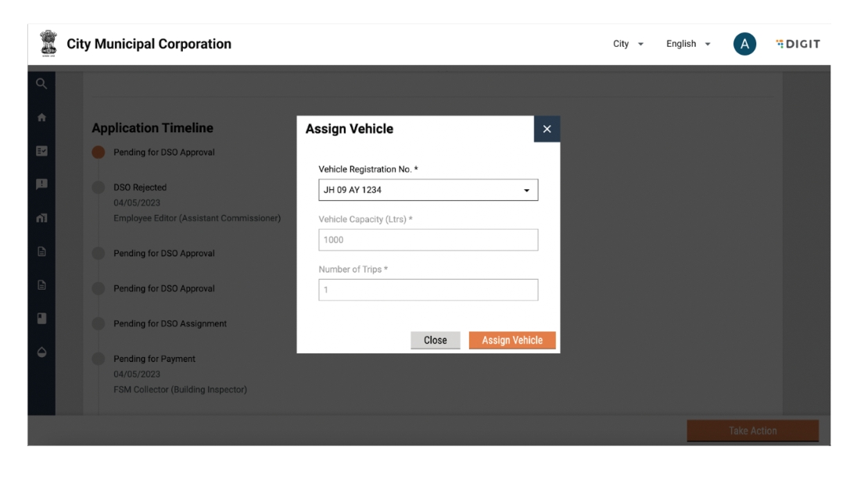Image resolution: width=868 pixels, height=486 pixels.
Task: Click the property building icon in sidebar
Action: pyautogui.click(x=41, y=220)
